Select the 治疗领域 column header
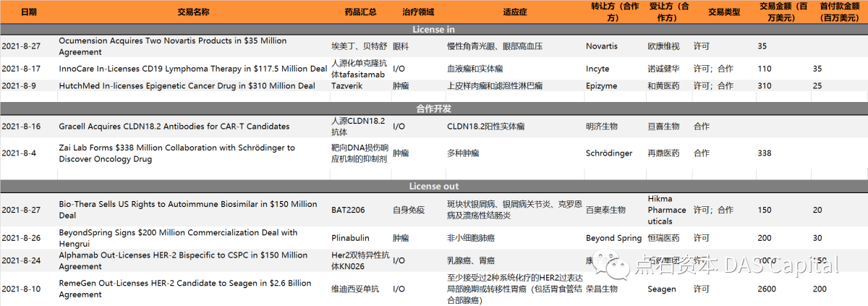 coord(418,12)
